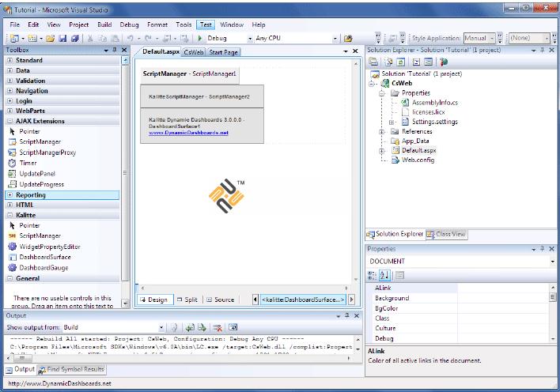This screenshot has width=560, height=392.
Task: Click the Save All toolbar icon
Action: (74, 38)
